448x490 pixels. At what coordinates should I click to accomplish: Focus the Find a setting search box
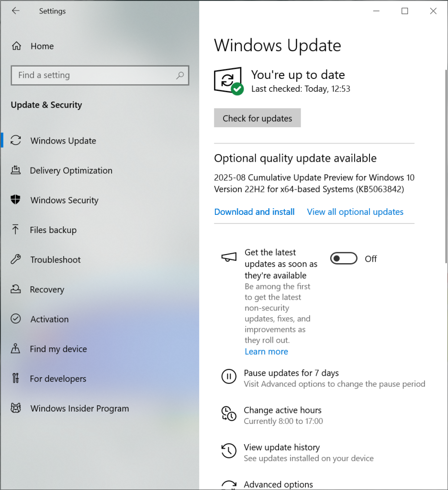click(x=100, y=75)
